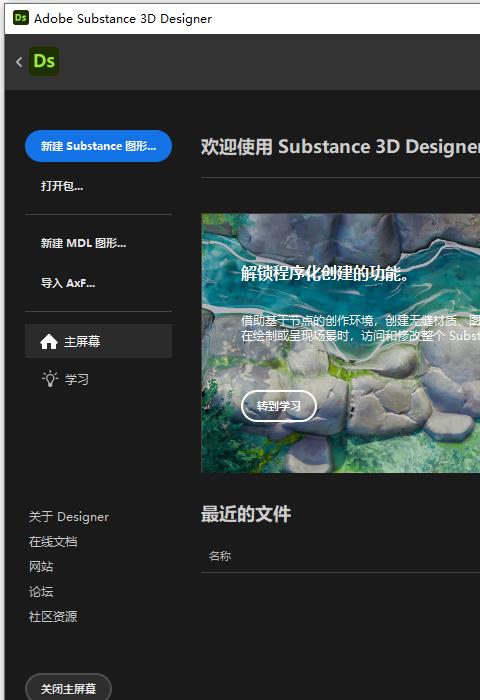Create a new Substance graph with 新建 Substance 图形

pos(98,146)
